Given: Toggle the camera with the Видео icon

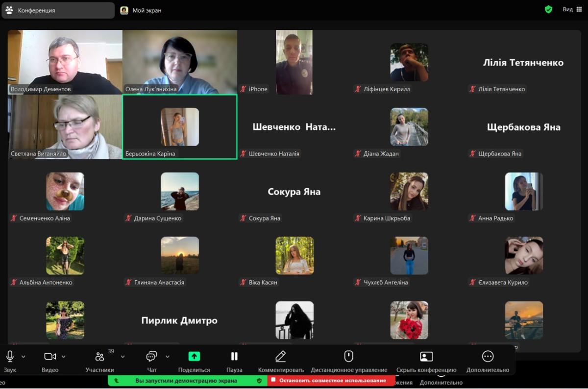Looking at the screenshot, I should click(50, 357).
